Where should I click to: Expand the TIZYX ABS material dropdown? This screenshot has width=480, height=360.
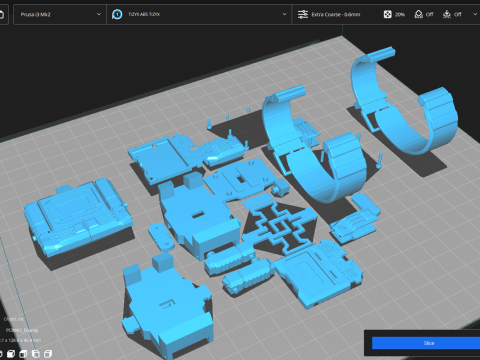tap(199, 14)
